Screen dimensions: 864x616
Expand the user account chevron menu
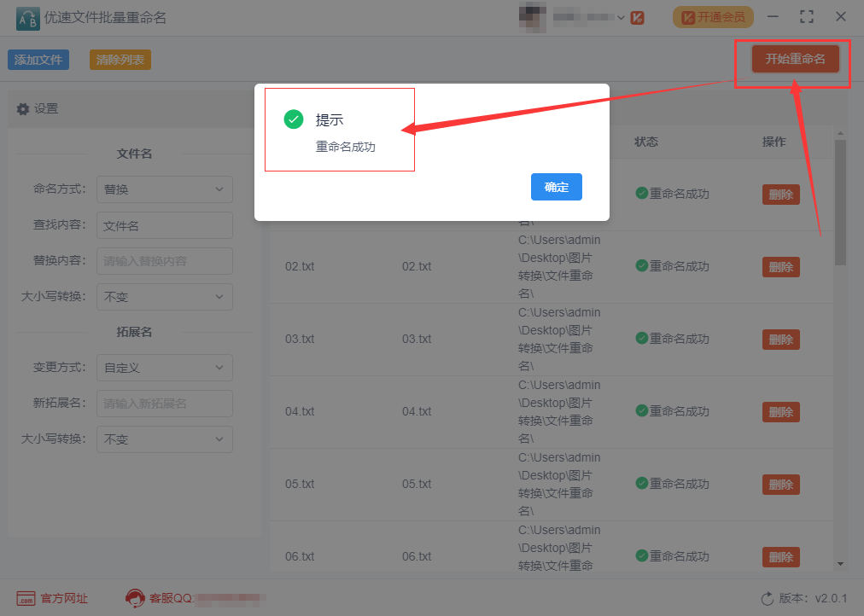(x=621, y=18)
